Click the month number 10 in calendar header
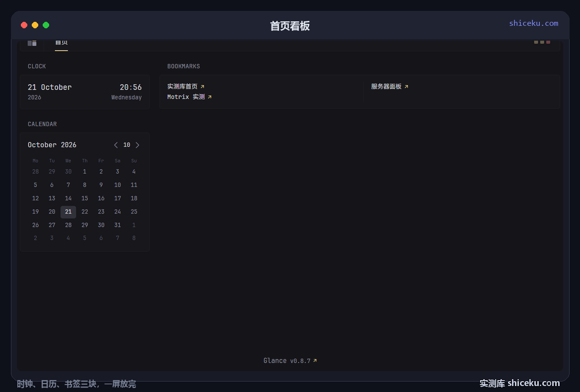580x392 pixels. pyautogui.click(x=127, y=145)
